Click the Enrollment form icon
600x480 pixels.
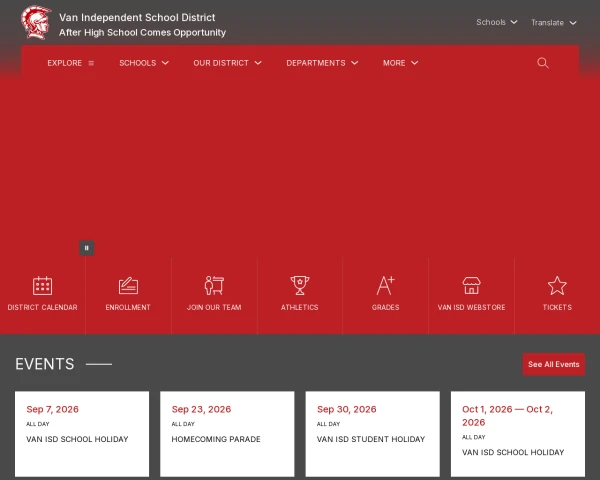tap(128, 286)
